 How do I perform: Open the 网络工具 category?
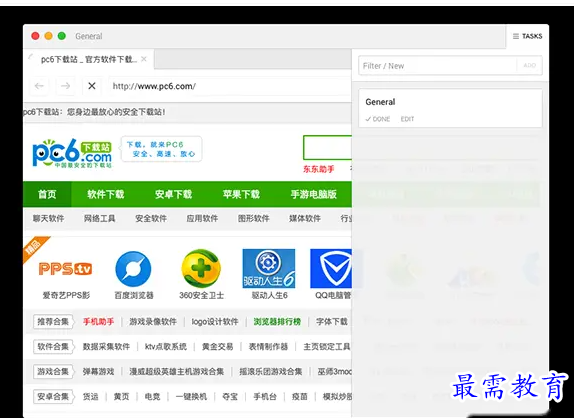(x=100, y=219)
